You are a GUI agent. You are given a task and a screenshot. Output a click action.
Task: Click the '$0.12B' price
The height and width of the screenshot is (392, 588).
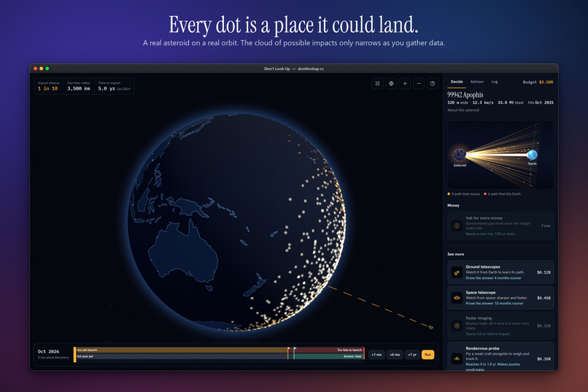coord(543,272)
